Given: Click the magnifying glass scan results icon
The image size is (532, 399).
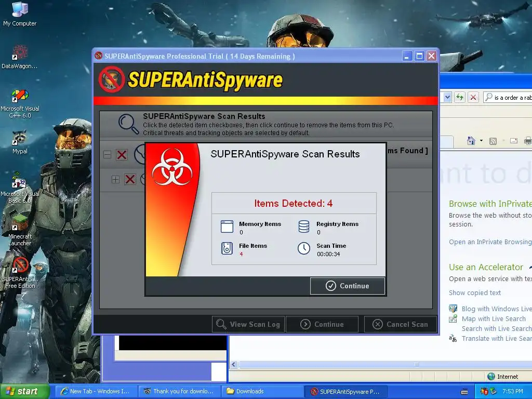Looking at the screenshot, I should pyautogui.click(x=129, y=124).
